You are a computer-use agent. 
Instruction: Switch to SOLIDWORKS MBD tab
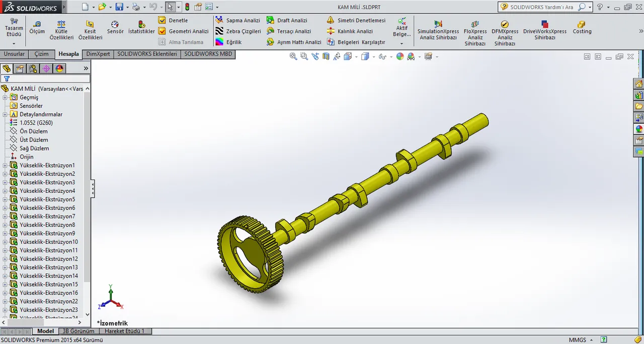click(x=208, y=54)
